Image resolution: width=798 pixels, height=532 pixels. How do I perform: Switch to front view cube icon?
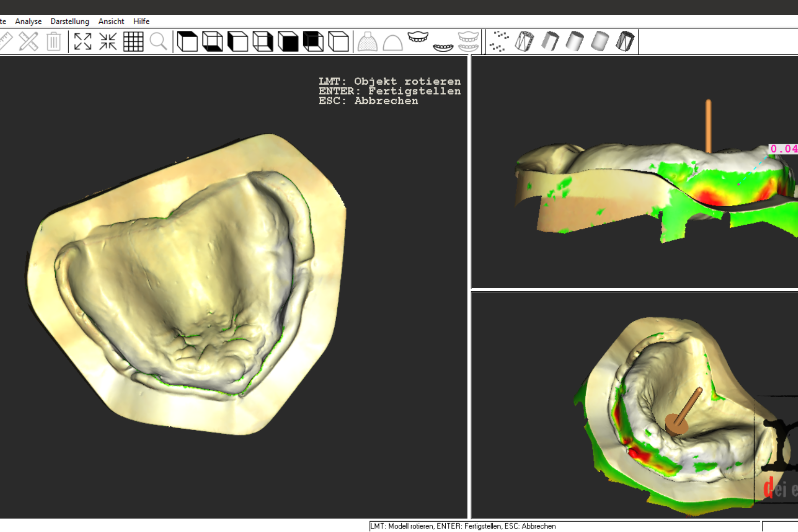[288, 41]
